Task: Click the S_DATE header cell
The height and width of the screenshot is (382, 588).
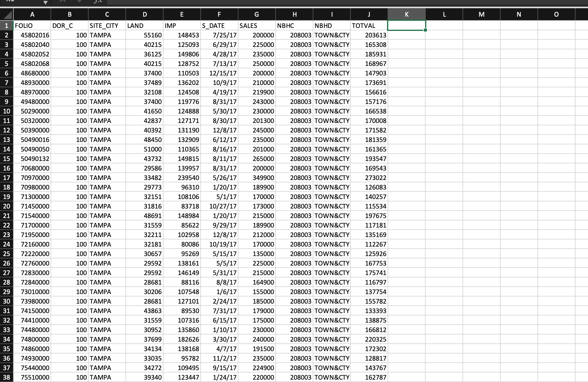Action: pyautogui.click(x=219, y=26)
